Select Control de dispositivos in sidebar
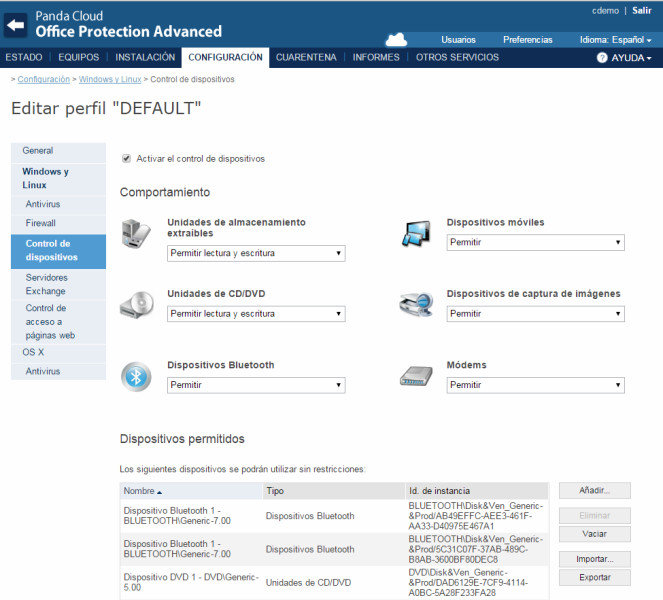Screen dimensions: 663x600 tap(58, 252)
